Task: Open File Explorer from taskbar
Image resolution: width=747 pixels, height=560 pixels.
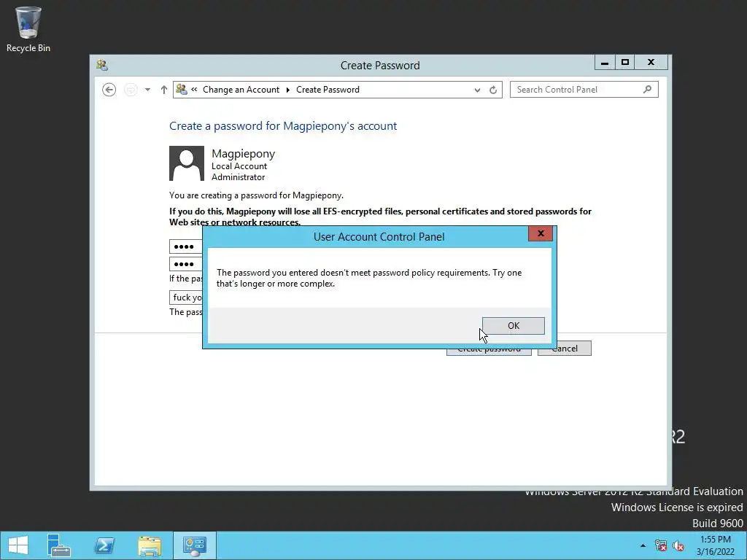Action: [x=150, y=545]
